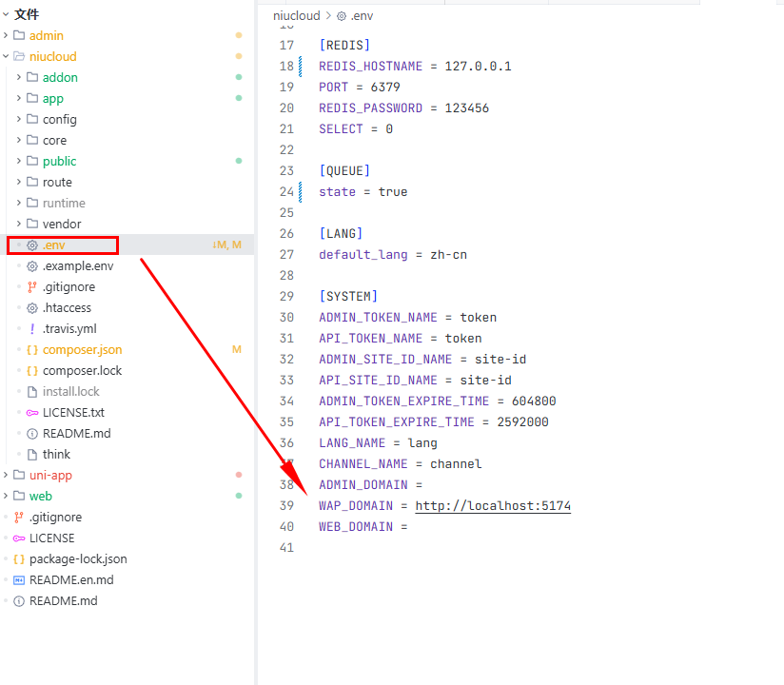The image size is (784, 685).
Task: Click the info icon of niucloud README.md
Action: point(32,434)
